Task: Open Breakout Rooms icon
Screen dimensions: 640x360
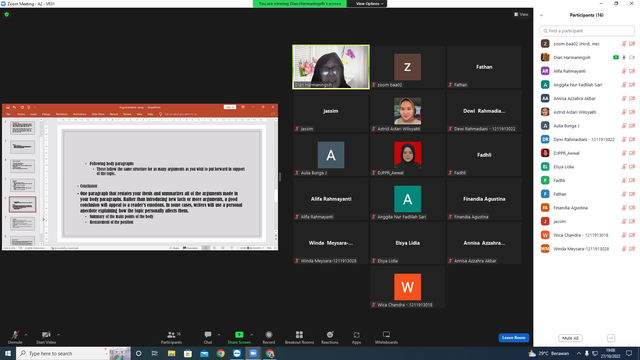Action: tap(299, 335)
